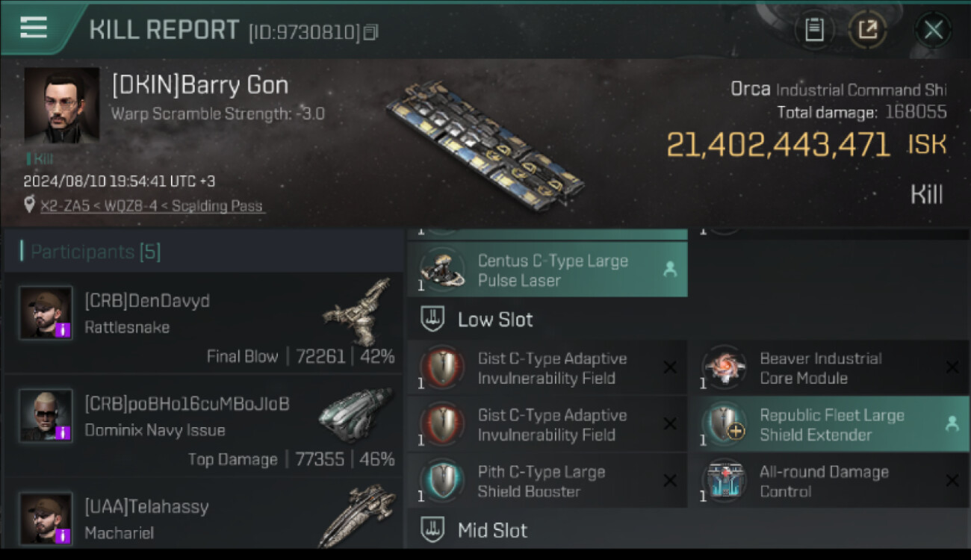Select the poBHo16cuMBoJIoB participant entry
Viewport: 971px width, 560px height.
coord(203,425)
